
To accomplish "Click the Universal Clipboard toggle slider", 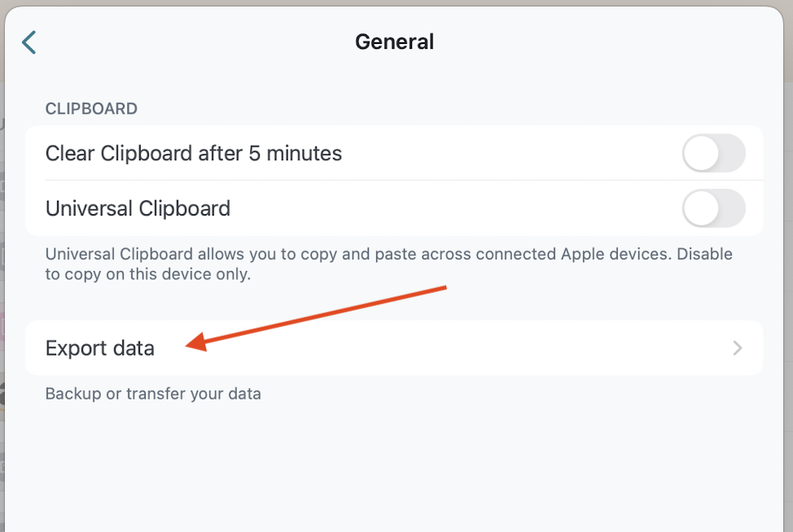I will 714,208.
